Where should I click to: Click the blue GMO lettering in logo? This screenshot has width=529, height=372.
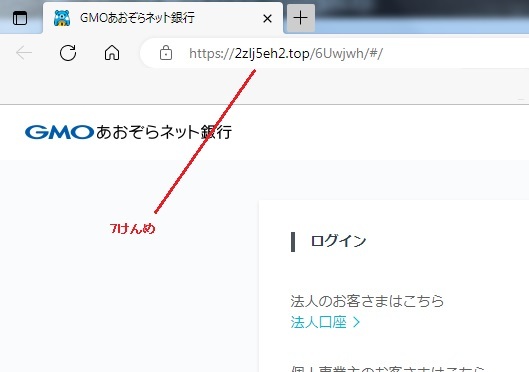[59, 132]
